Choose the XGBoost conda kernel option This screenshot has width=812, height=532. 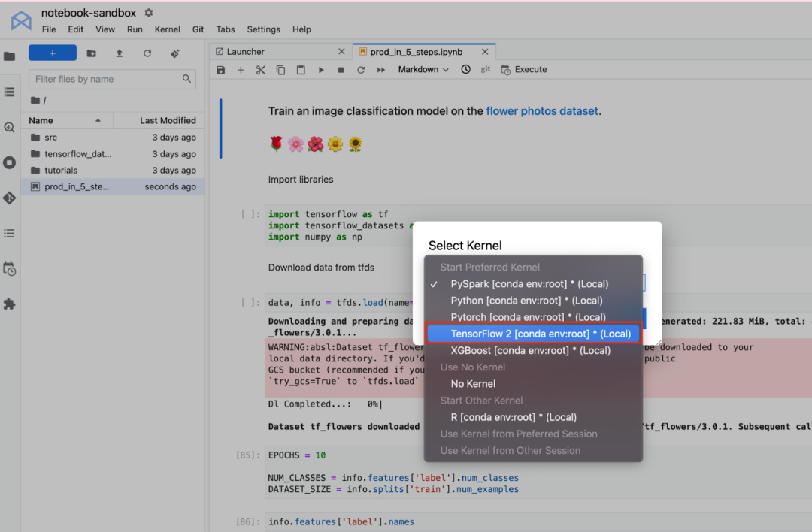530,350
